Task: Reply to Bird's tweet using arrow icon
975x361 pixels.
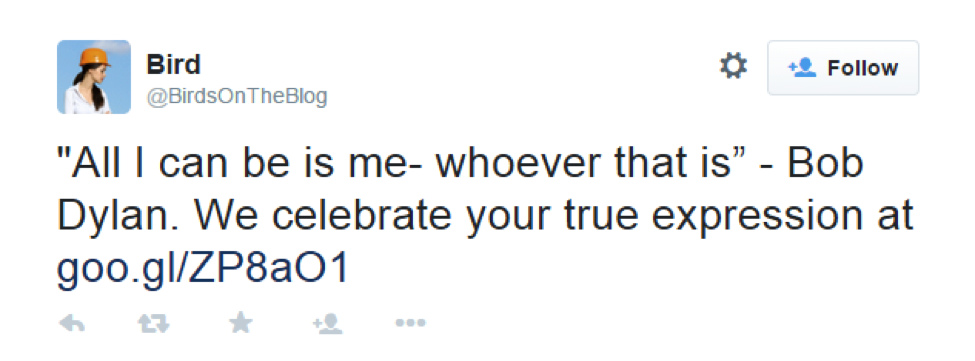Action: point(72,323)
